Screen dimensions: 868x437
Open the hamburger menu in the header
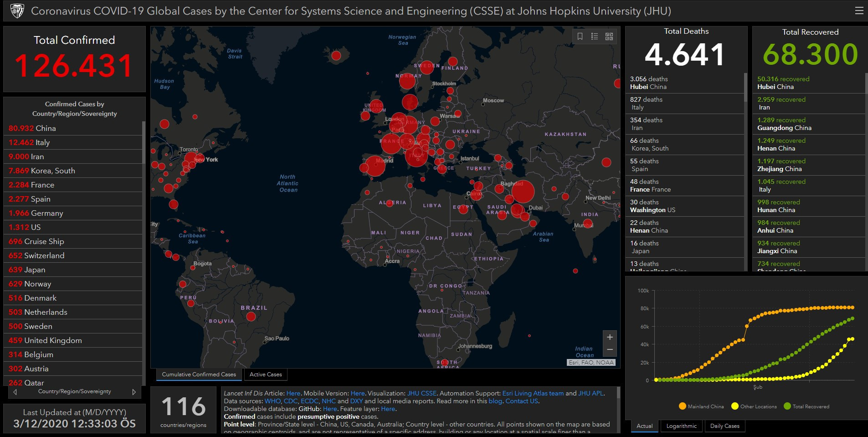pos(859,10)
